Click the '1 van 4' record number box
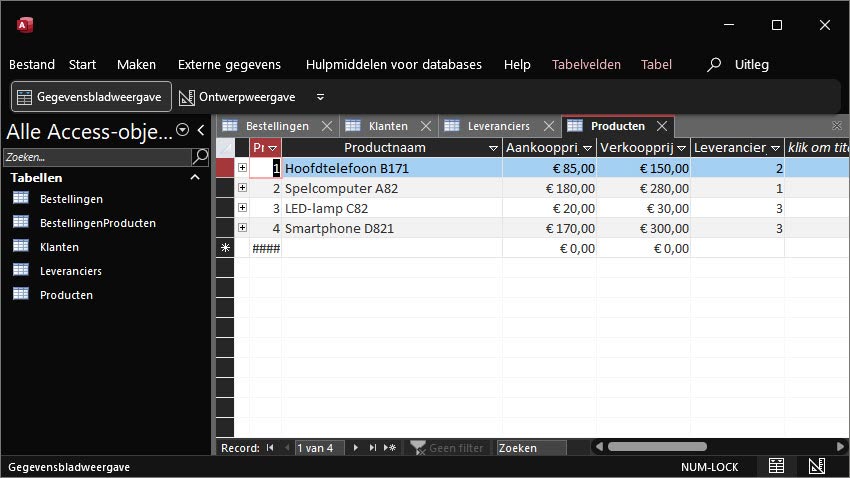The image size is (850, 478). 319,448
